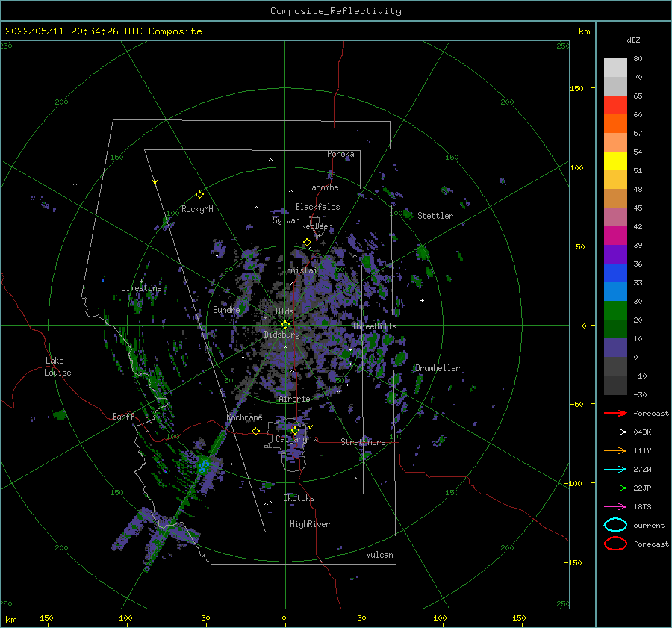Viewport: 672px width, 628px height.
Task: Select the blue 36 dBZ color swatch
Action: click(615, 273)
